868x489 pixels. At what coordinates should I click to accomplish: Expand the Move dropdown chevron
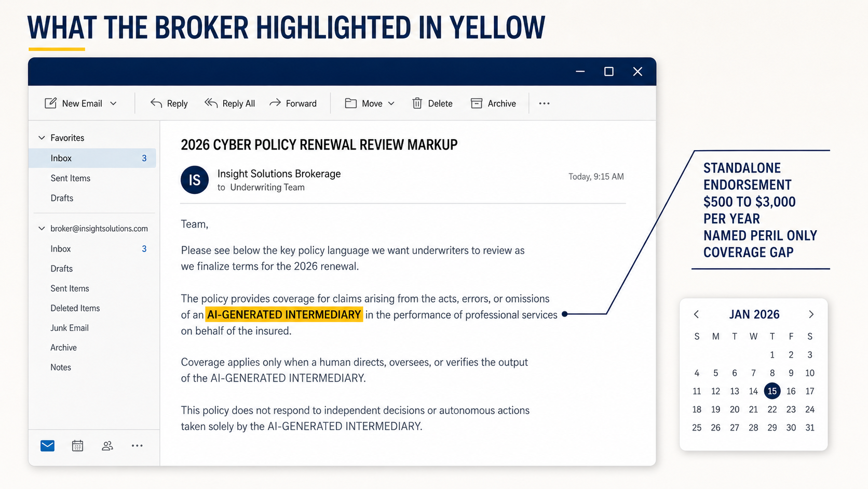[x=391, y=103]
